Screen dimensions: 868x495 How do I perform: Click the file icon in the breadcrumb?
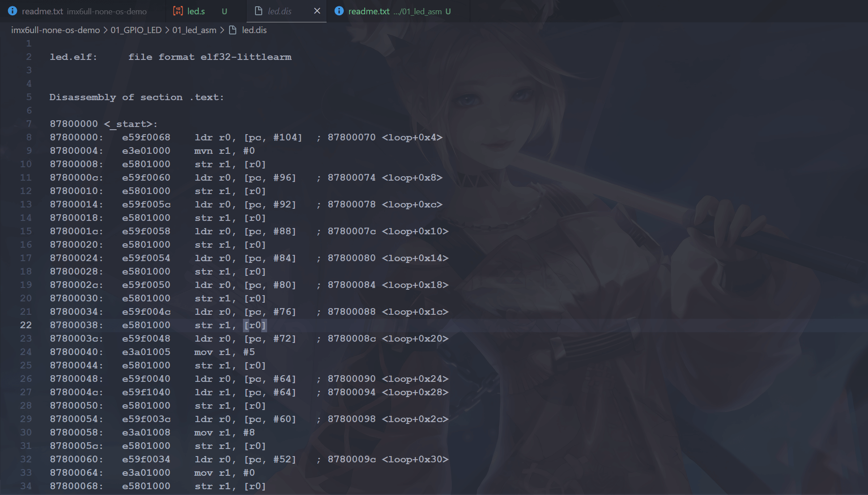pyautogui.click(x=233, y=30)
